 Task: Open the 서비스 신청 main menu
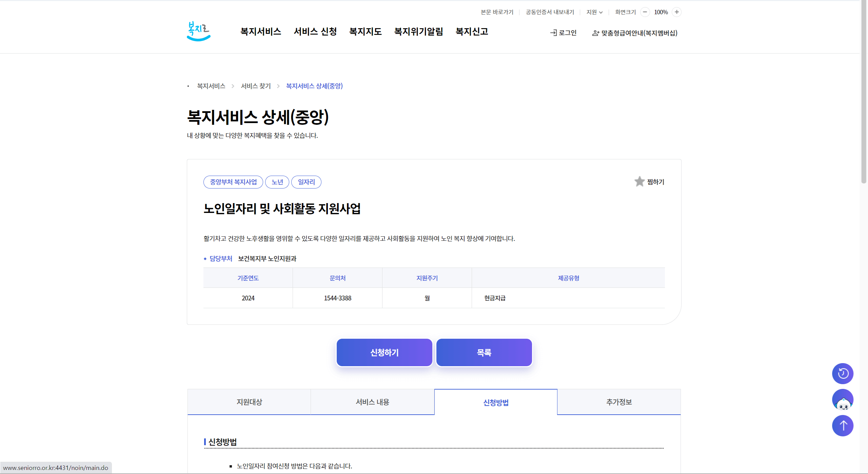click(315, 32)
